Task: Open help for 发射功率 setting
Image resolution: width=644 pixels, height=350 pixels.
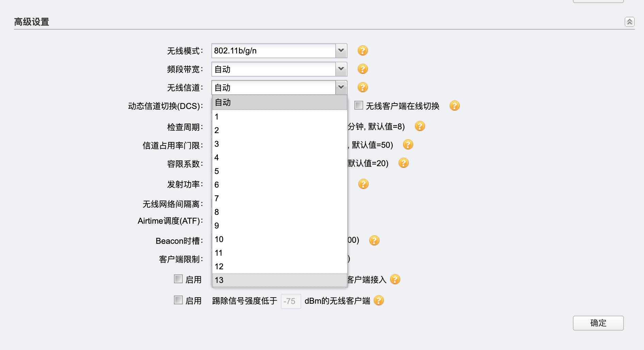Action: click(x=363, y=184)
